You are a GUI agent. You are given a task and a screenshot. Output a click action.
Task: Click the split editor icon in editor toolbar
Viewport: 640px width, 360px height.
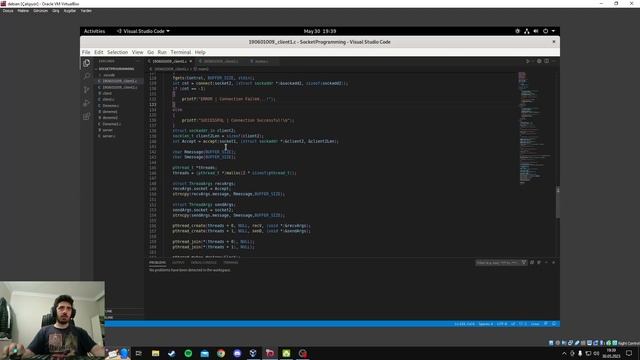[547, 61]
